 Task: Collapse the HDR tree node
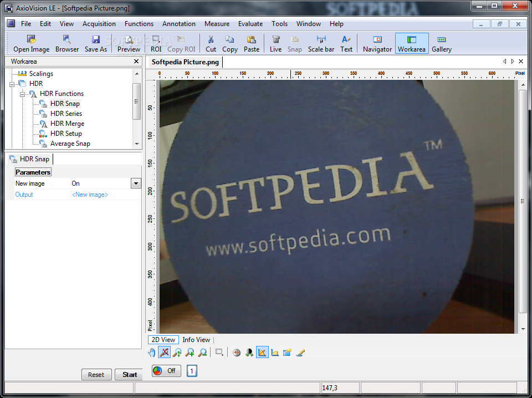tap(12, 84)
